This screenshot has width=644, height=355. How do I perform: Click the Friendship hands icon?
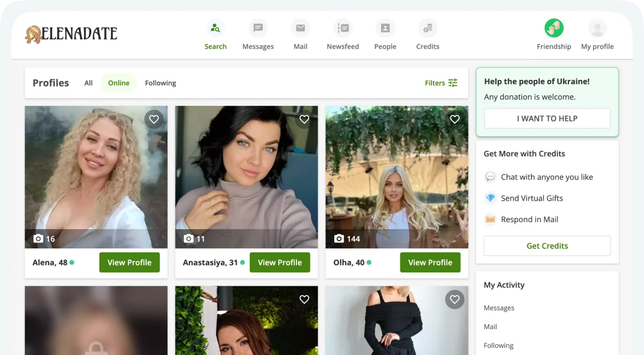(554, 28)
